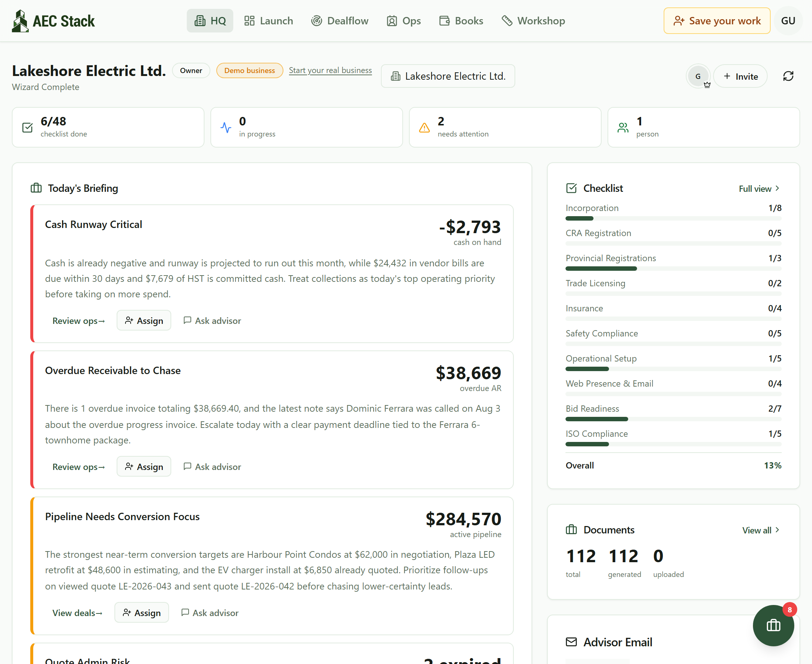Open the 6/48 checklist done card
The width and height of the screenshot is (812, 664).
coord(108,127)
